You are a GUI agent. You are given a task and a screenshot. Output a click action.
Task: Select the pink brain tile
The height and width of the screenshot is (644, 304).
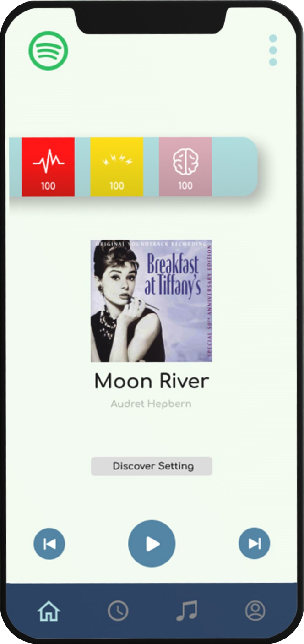point(185,167)
